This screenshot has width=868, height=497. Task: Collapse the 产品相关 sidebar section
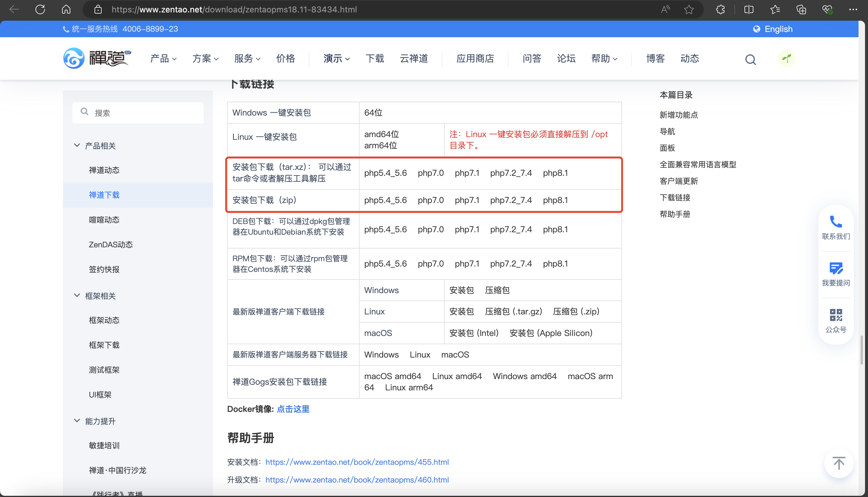(77, 145)
